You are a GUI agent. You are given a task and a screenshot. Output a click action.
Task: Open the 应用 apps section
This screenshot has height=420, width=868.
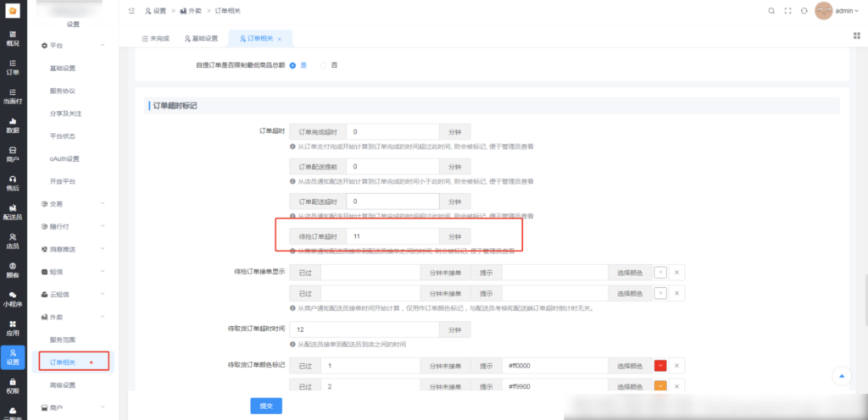13,328
